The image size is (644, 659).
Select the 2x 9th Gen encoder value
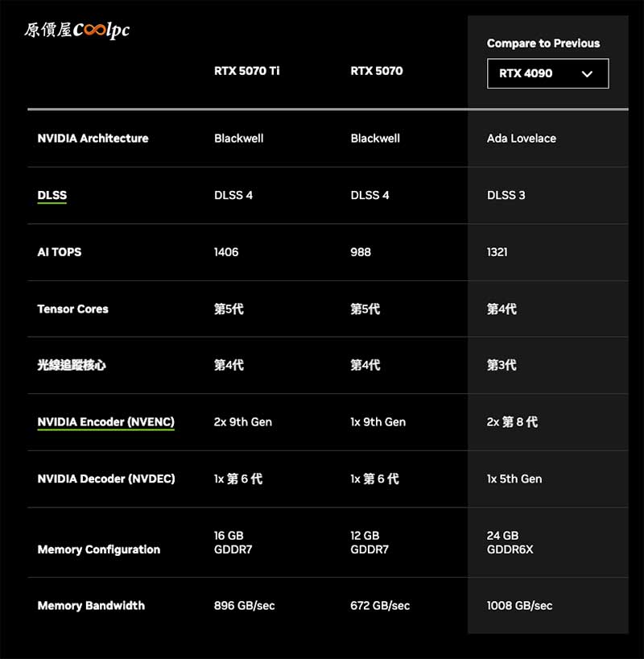(243, 422)
